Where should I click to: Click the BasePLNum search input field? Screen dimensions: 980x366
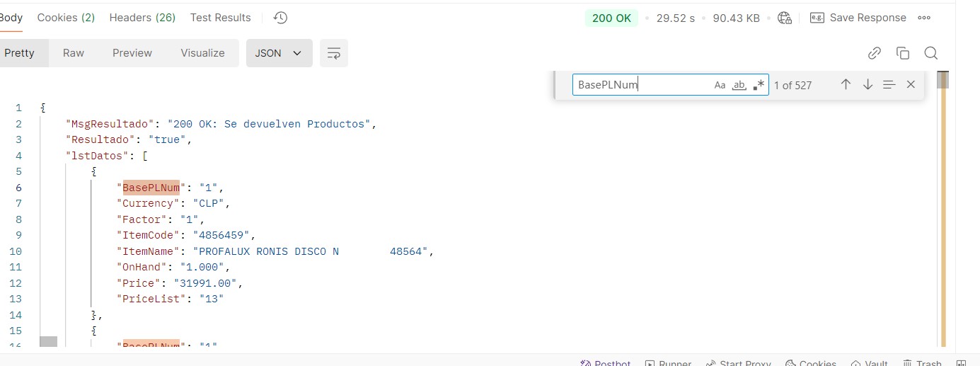click(640, 85)
